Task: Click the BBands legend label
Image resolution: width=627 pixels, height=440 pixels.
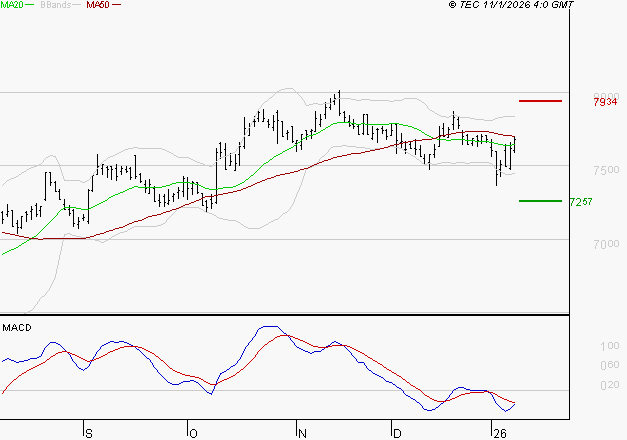Action: click(x=56, y=5)
